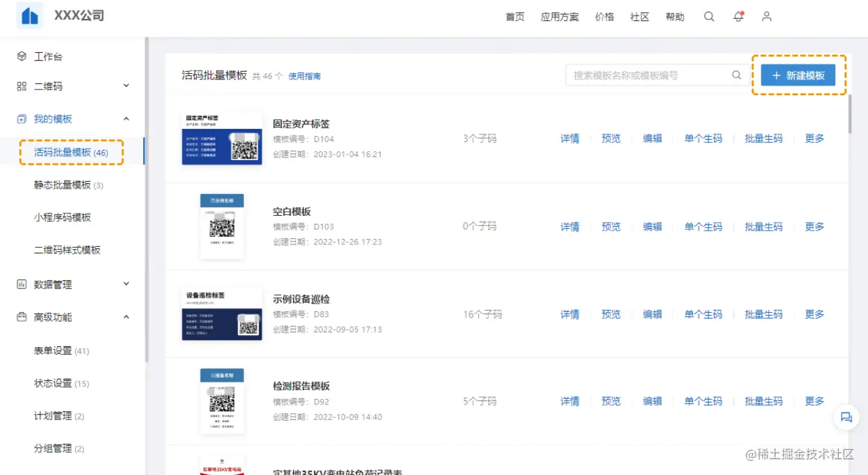Click 预览 for 检测报告模板
Image resolution: width=868 pixels, height=475 pixels.
[x=611, y=401]
